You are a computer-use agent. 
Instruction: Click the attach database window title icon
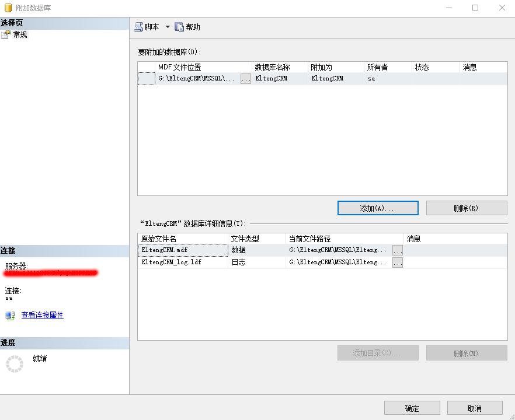(x=8, y=8)
